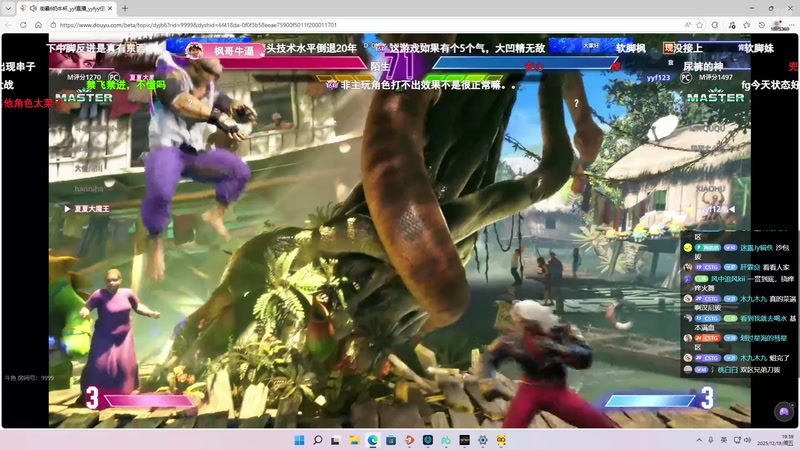The height and width of the screenshot is (450, 800).
Task: Click right player MASTER rank label
Action: 715,97
